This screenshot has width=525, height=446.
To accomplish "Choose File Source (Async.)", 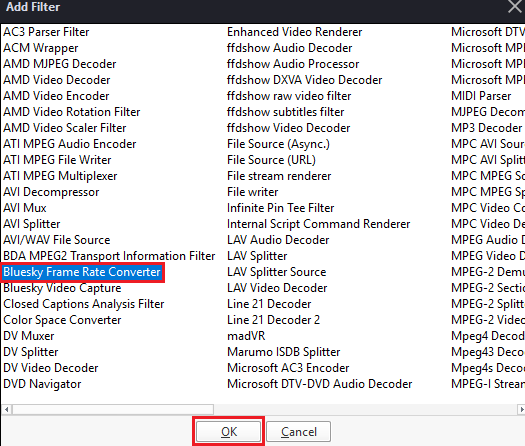I will pos(279,144).
